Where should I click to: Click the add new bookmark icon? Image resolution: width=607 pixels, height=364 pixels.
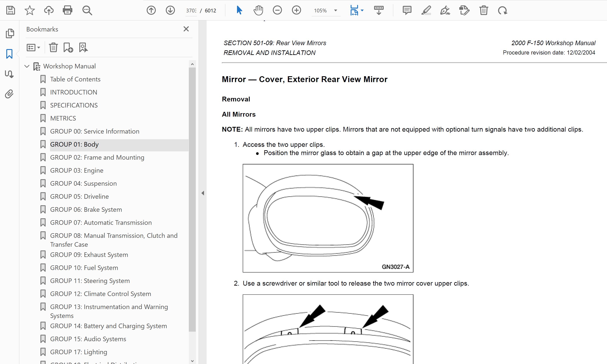[68, 47]
